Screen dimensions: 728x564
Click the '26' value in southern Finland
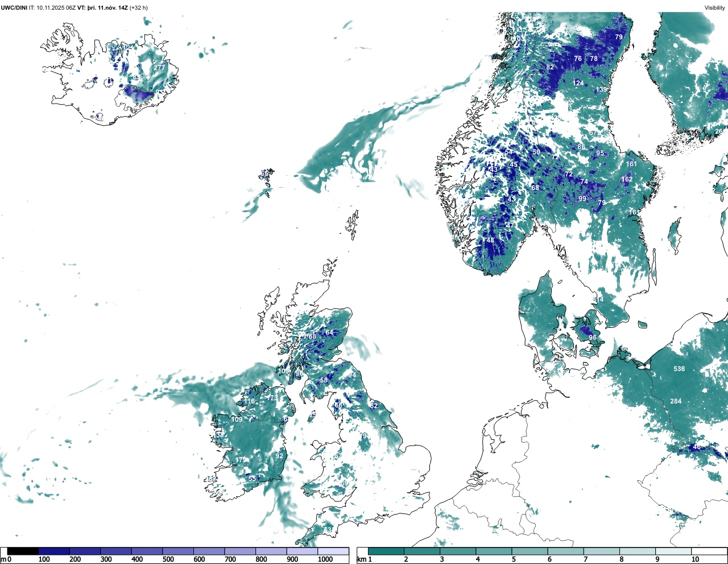[x=719, y=132]
